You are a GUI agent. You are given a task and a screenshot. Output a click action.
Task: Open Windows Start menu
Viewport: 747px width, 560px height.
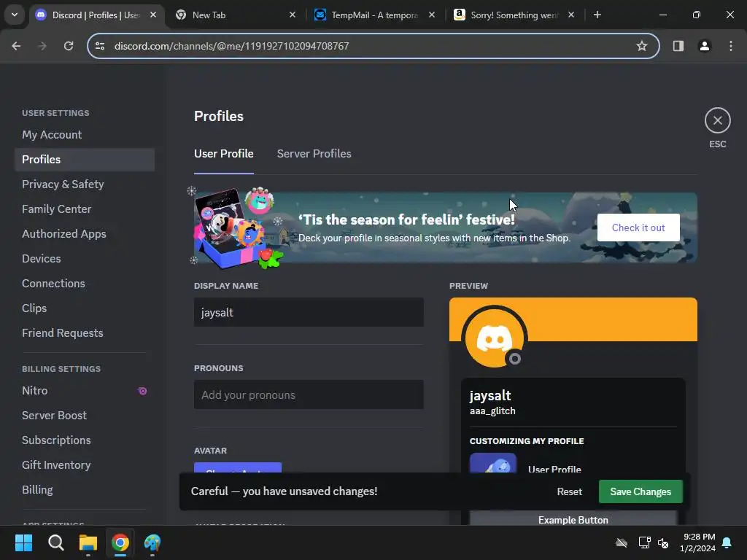coord(23,542)
